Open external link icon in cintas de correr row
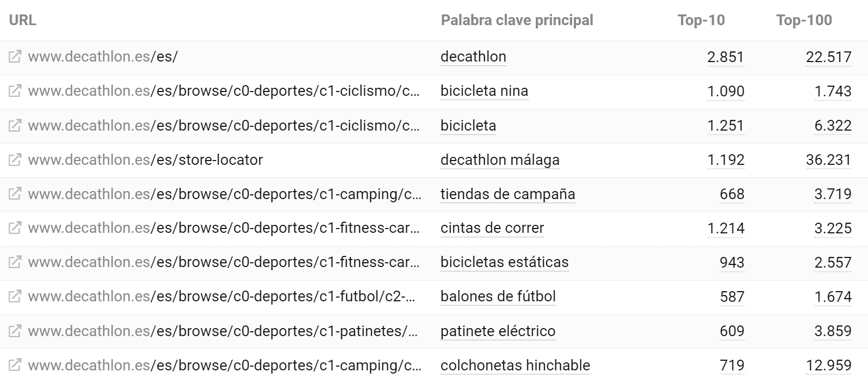 [15, 228]
